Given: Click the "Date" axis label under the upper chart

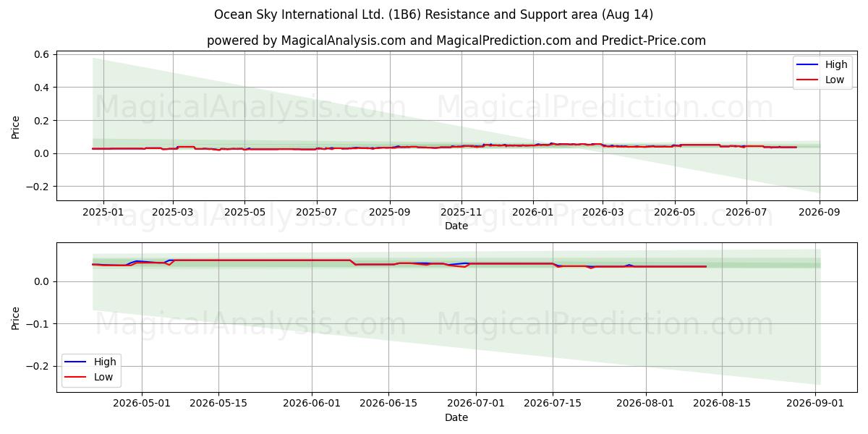Looking at the screenshot, I should (x=456, y=226).
